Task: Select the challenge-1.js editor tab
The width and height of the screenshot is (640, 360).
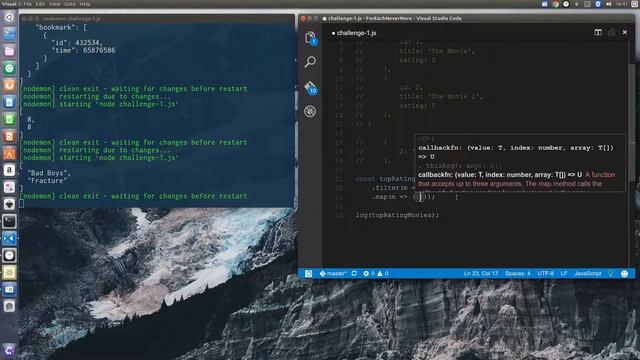Action: (x=354, y=33)
